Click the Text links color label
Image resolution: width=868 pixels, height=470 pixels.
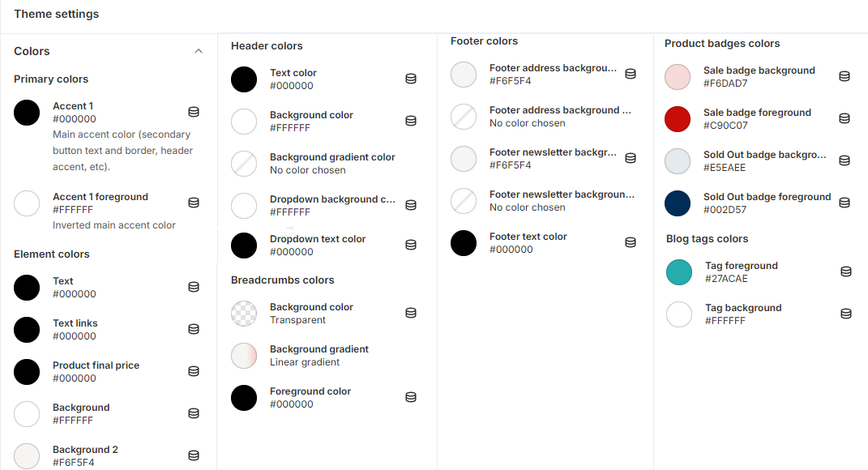pyautogui.click(x=75, y=323)
